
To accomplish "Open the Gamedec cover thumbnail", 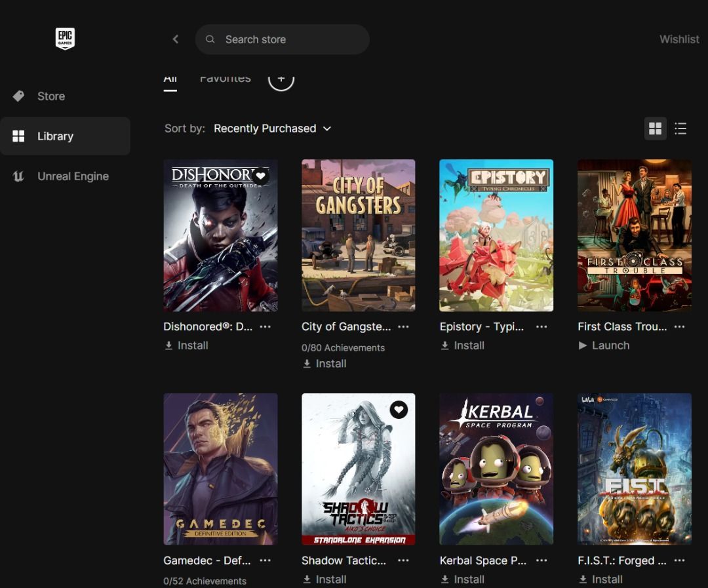I will (220, 469).
